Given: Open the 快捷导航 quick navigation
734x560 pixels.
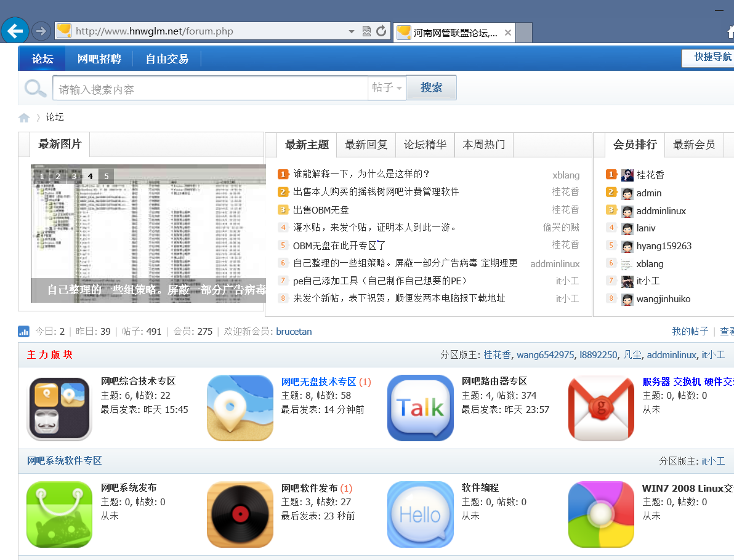Looking at the screenshot, I should (x=712, y=57).
